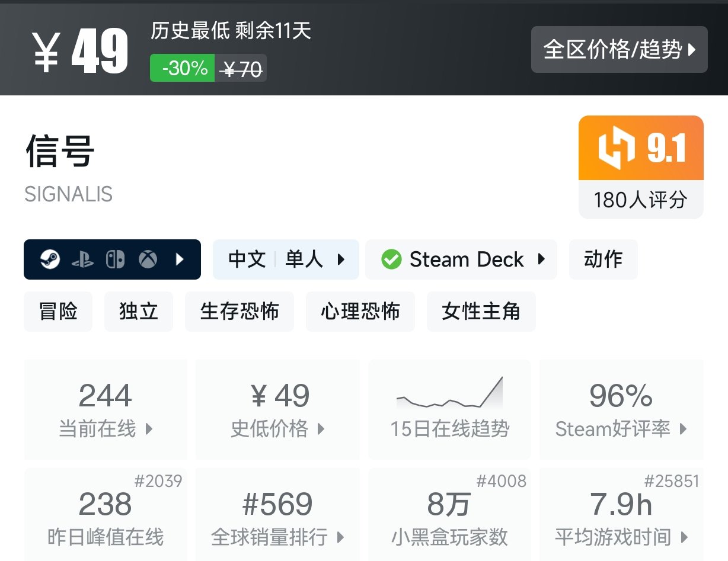Click the Nintendo Switch platform icon
The height and width of the screenshot is (561, 728).
(x=115, y=259)
